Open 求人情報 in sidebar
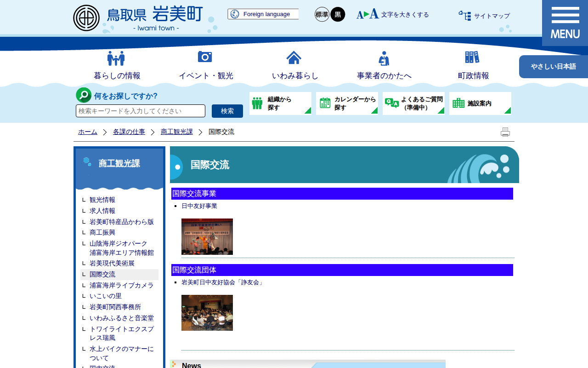The height and width of the screenshot is (368, 588). click(x=102, y=211)
